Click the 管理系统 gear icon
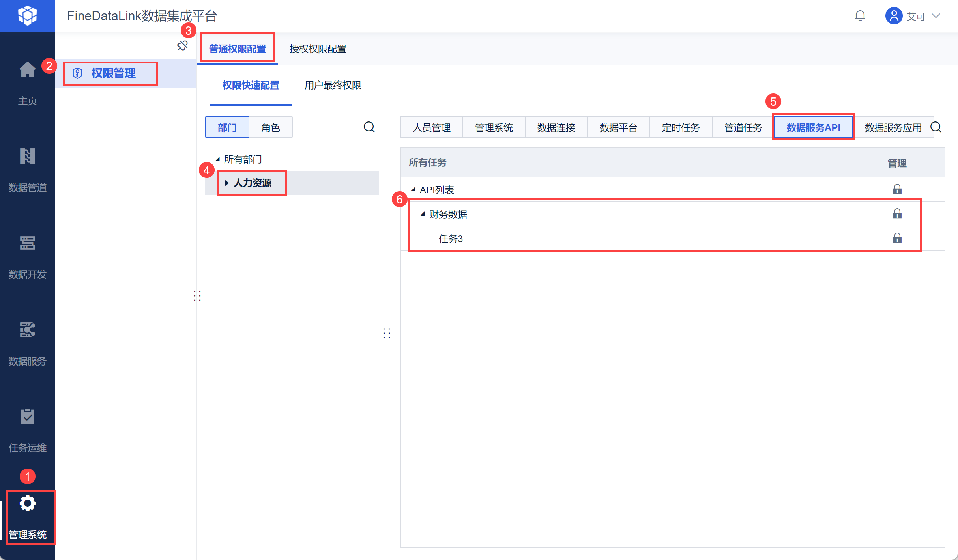 point(28,504)
